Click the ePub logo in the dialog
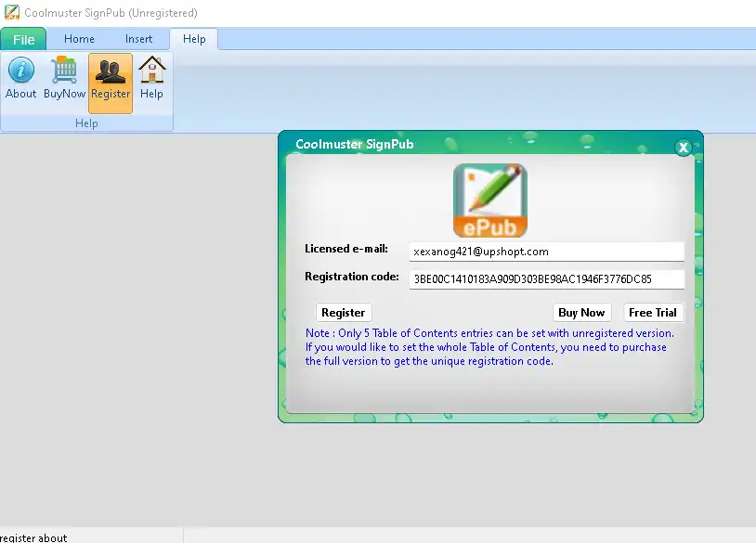Screen dimensions: 756x543 [489, 200]
